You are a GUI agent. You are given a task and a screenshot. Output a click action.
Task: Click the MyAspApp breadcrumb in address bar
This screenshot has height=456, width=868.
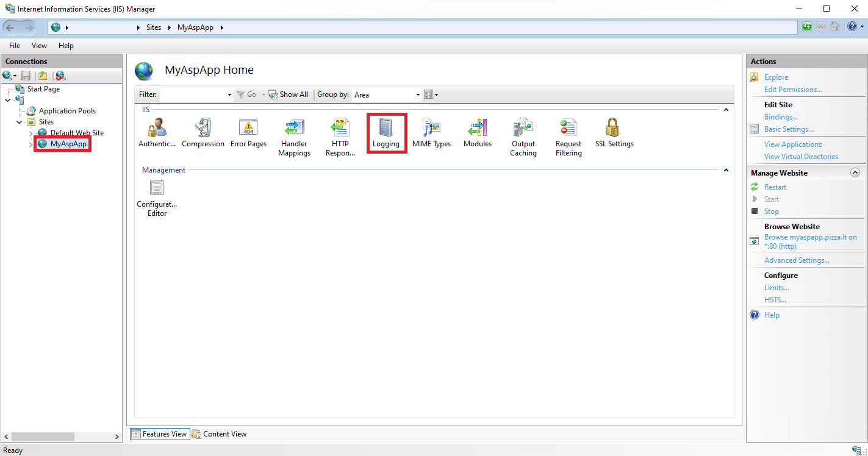pos(195,27)
